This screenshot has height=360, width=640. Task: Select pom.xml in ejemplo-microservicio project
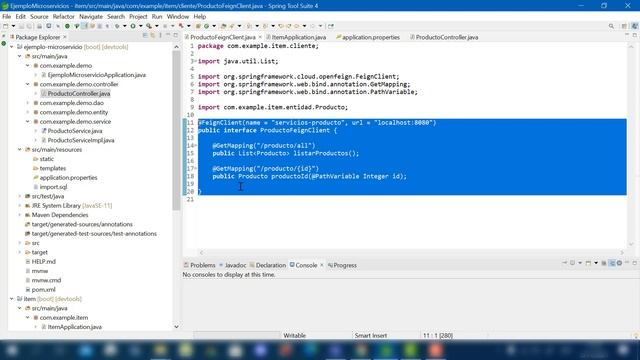pyautogui.click(x=44, y=290)
